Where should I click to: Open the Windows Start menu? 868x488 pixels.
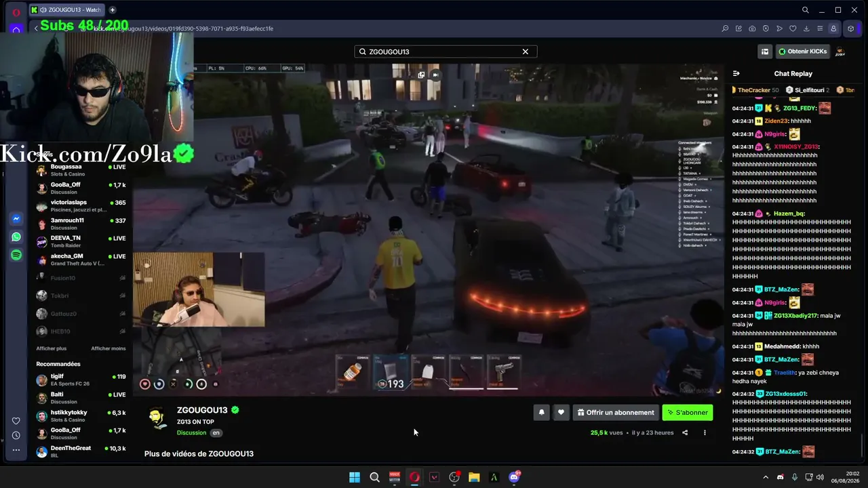pos(355,477)
